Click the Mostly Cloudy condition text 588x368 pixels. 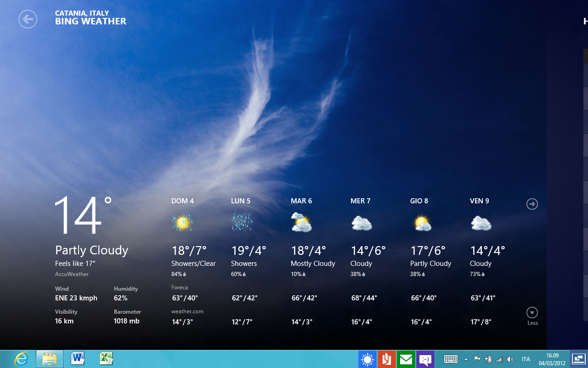(x=313, y=264)
